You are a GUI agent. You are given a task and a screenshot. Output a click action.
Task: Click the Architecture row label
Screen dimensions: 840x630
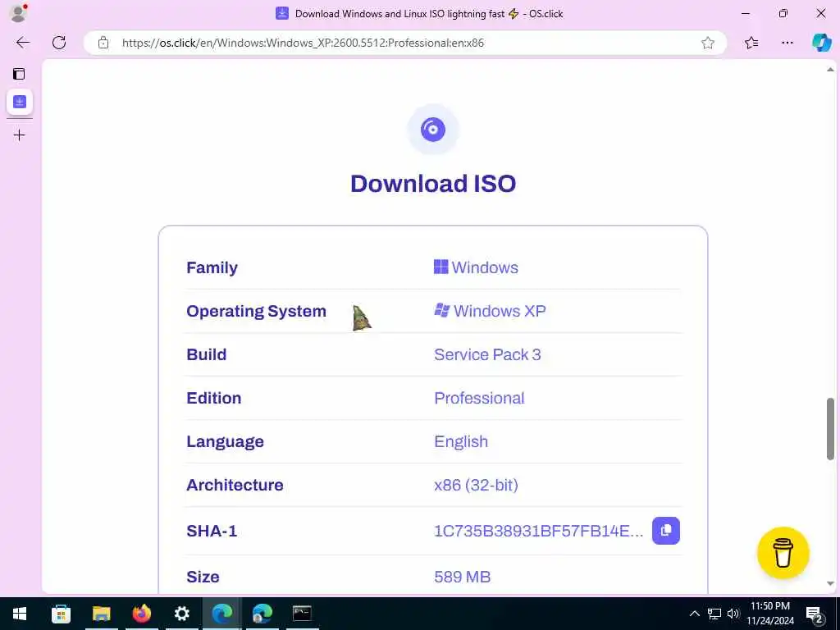pyautogui.click(x=235, y=485)
